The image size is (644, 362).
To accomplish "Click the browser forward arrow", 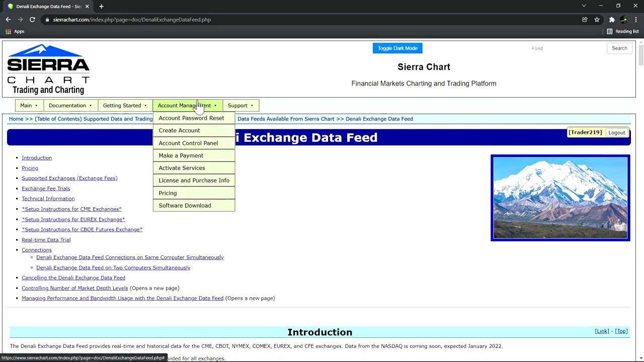I will point(20,20).
